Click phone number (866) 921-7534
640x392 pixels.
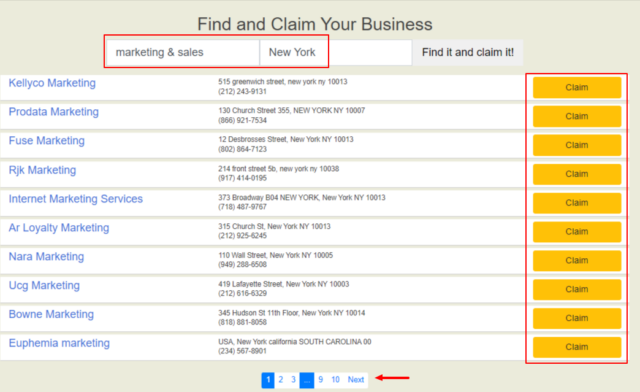point(242,120)
